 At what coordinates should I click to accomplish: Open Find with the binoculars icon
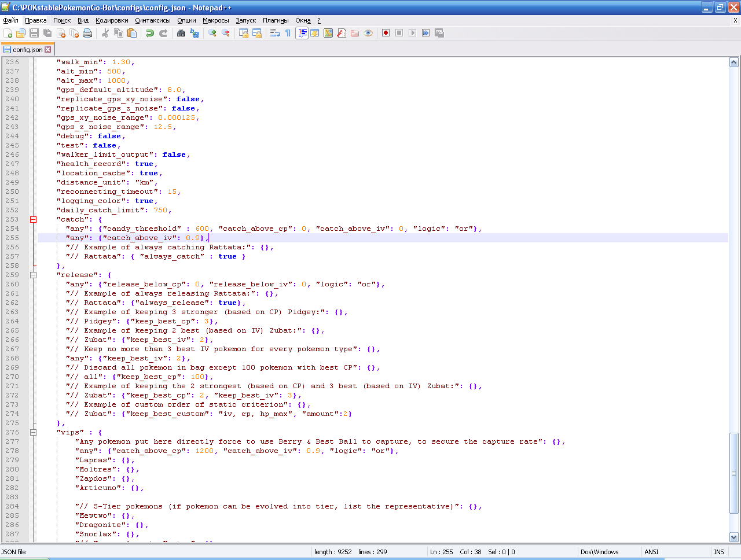coord(181,33)
